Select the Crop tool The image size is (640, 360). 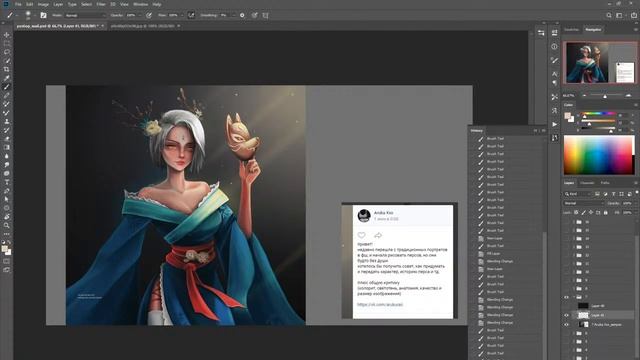(x=7, y=69)
